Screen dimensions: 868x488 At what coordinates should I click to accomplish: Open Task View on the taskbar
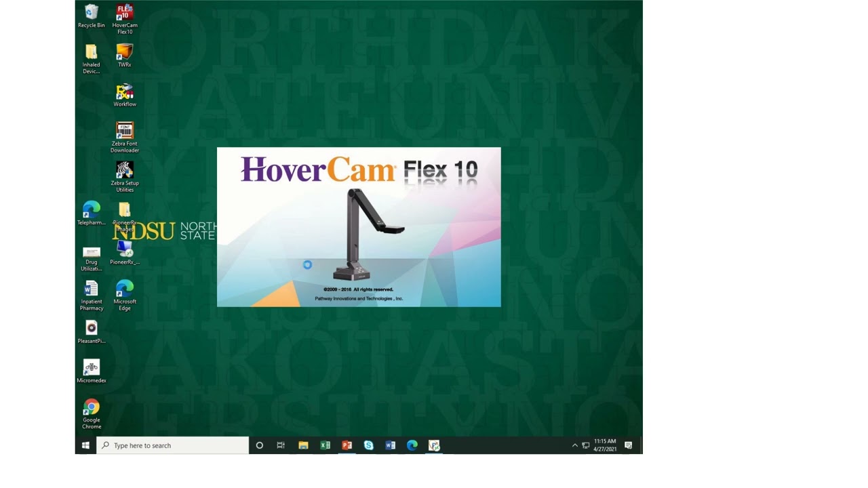tap(281, 445)
